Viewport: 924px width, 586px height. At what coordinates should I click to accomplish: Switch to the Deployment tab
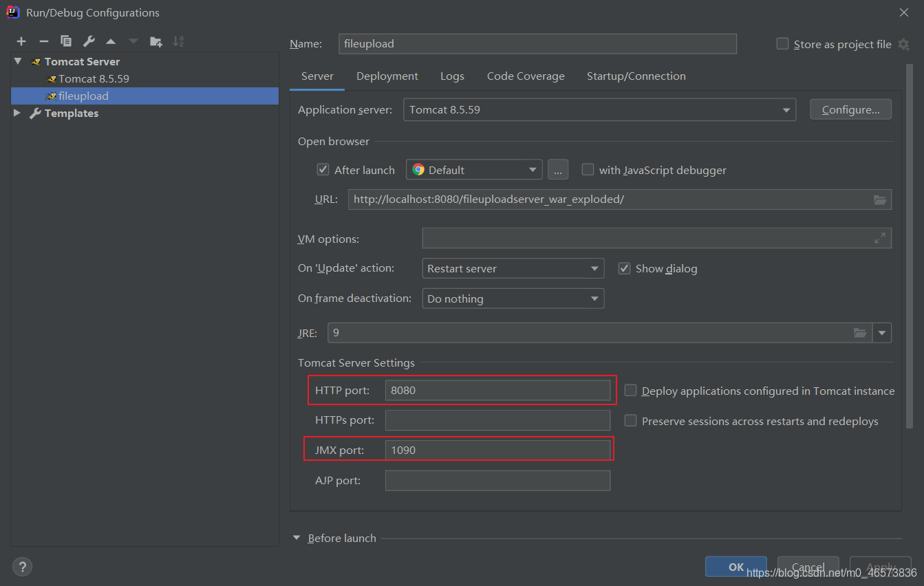pyautogui.click(x=387, y=76)
